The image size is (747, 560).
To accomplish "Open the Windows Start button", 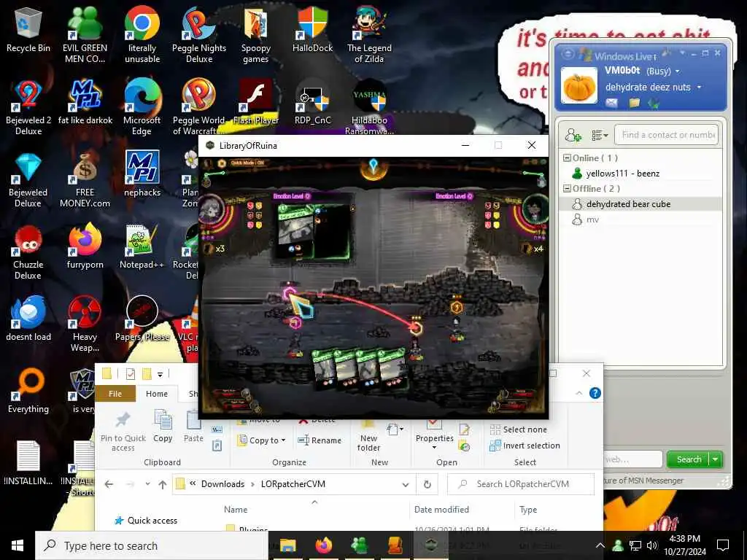I will [x=18, y=545].
